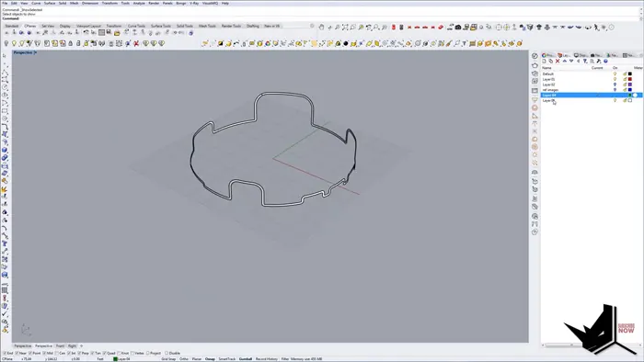This screenshot has width=644, height=362.
Task: Click the Name column header in Layers
Action: [546, 68]
